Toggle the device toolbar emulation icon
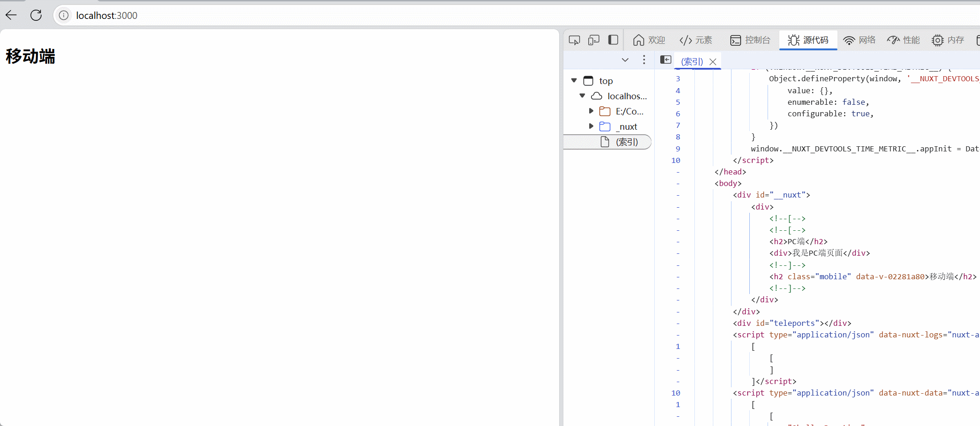The width and height of the screenshot is (980, 426). click(594, 40)
